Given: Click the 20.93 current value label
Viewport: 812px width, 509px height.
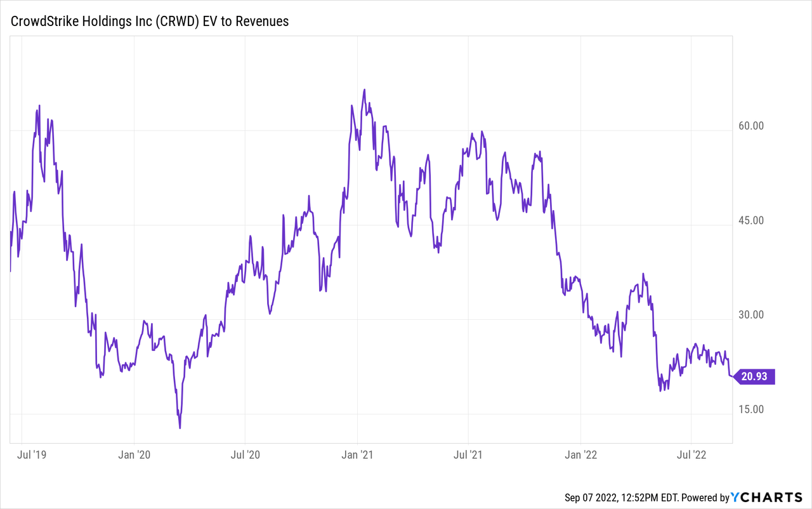Looking at the screenshot, I should coord(754,377).
